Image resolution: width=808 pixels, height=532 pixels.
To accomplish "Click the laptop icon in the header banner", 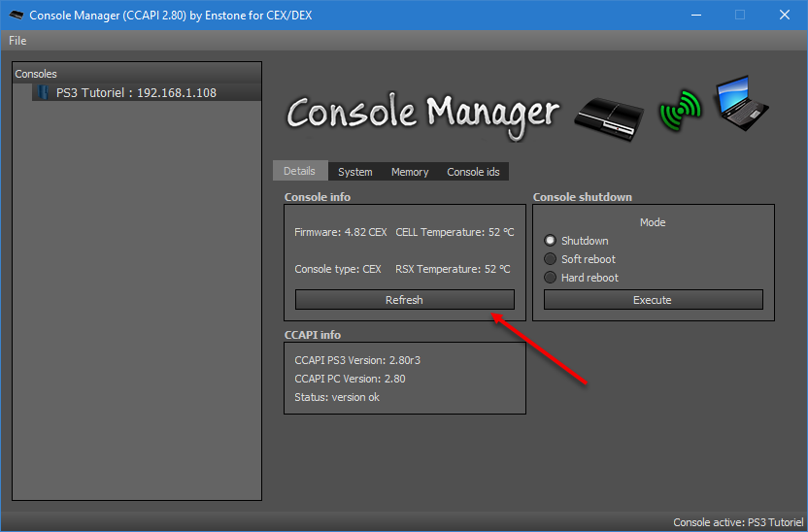I will 740,103.
